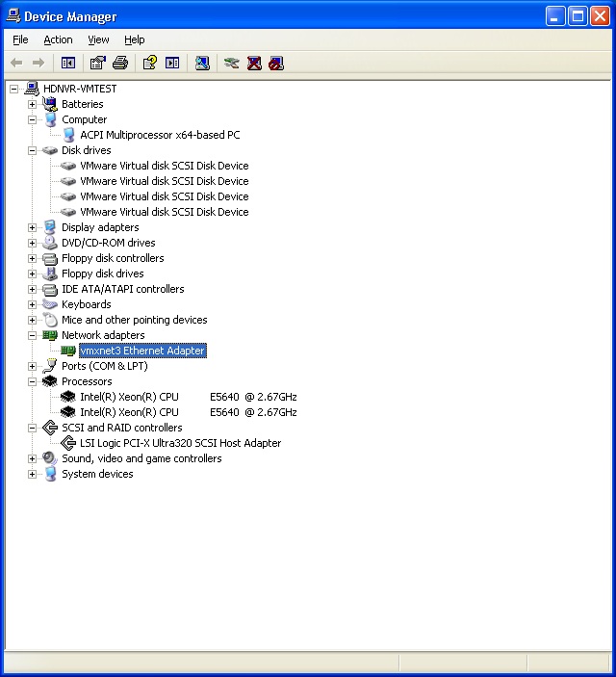Collapse the Processors node
Screen dimensions: 616x677
[32, 381]
